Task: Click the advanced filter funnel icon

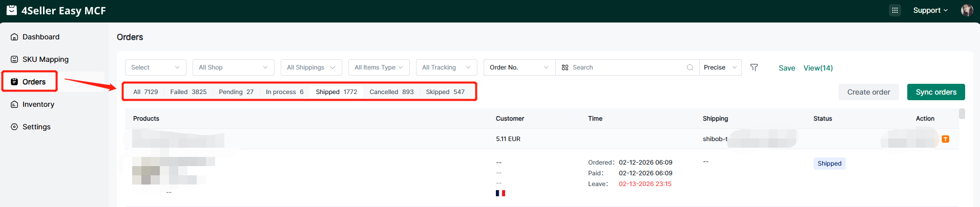Action: 754,67
